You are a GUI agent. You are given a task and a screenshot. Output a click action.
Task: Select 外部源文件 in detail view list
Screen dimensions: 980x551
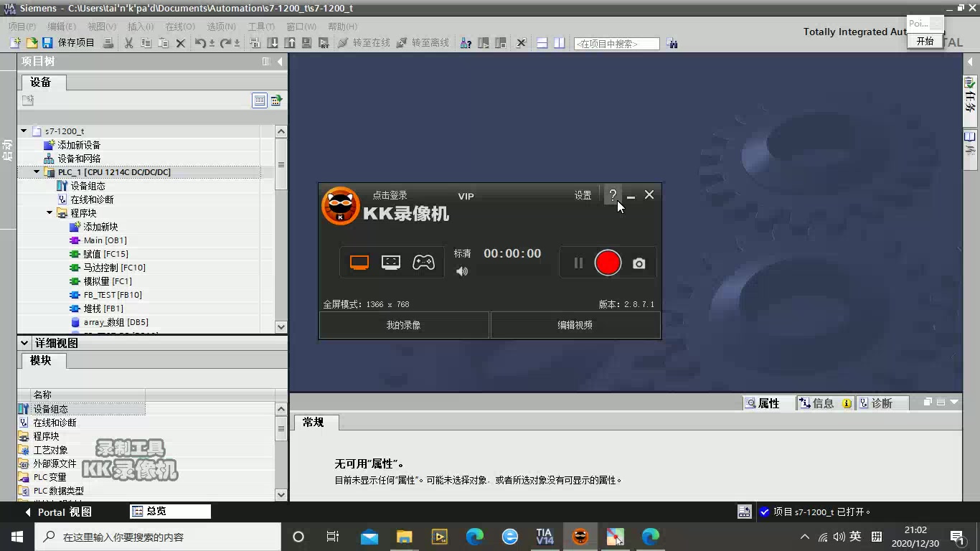47,463
